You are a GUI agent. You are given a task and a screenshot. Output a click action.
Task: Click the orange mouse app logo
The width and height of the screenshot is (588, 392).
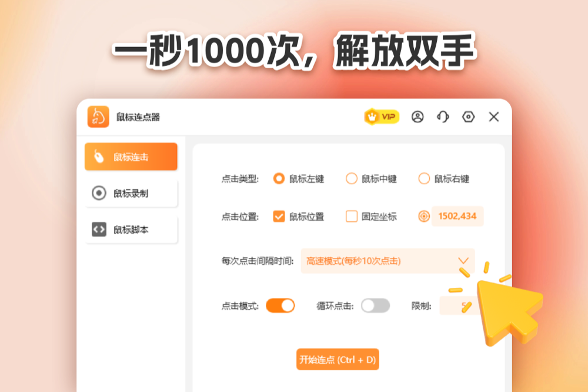pyautogui.click(x=98, y=117)
